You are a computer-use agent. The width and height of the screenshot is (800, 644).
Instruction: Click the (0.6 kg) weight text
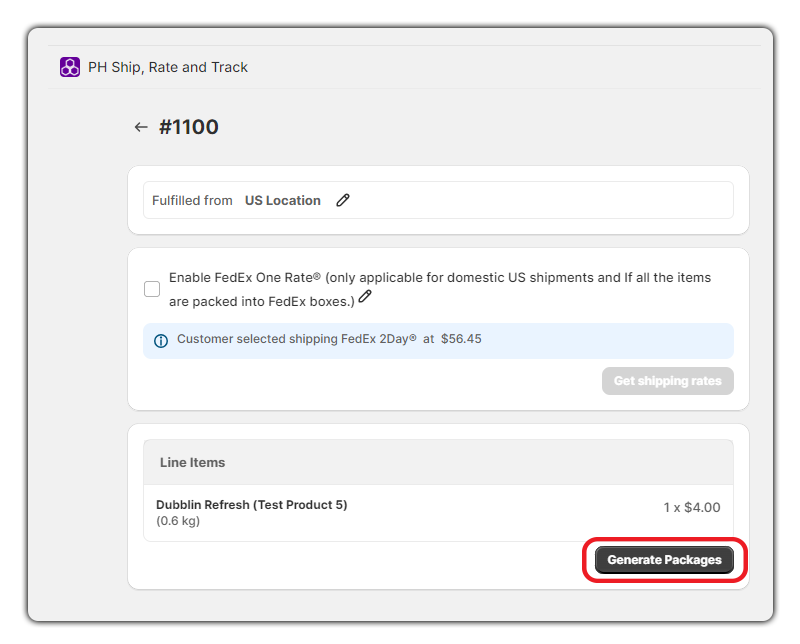click(x=178, y=521)
